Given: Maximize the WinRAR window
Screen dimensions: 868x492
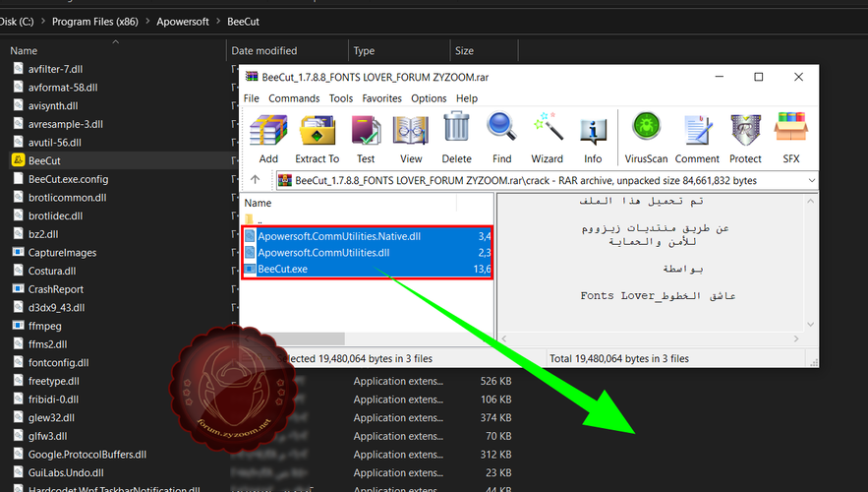Looking at the screenshot, I should point(758,77).
